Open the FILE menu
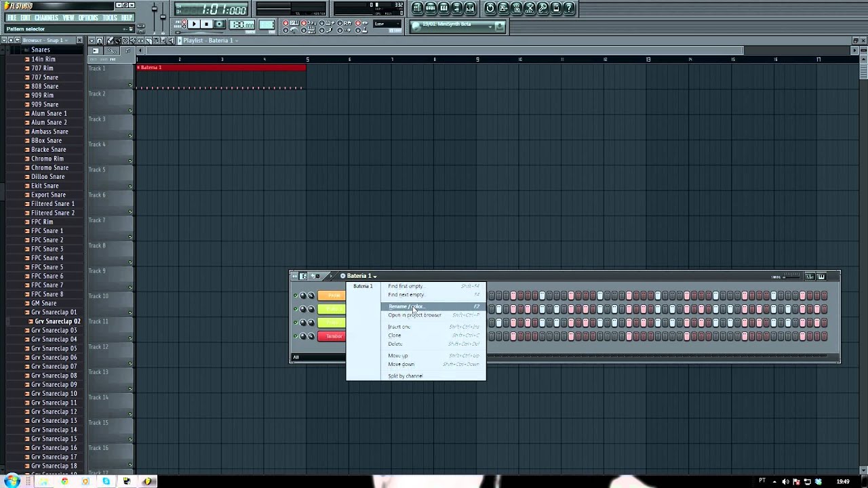 pyautogui.click(x=12, y=18)
